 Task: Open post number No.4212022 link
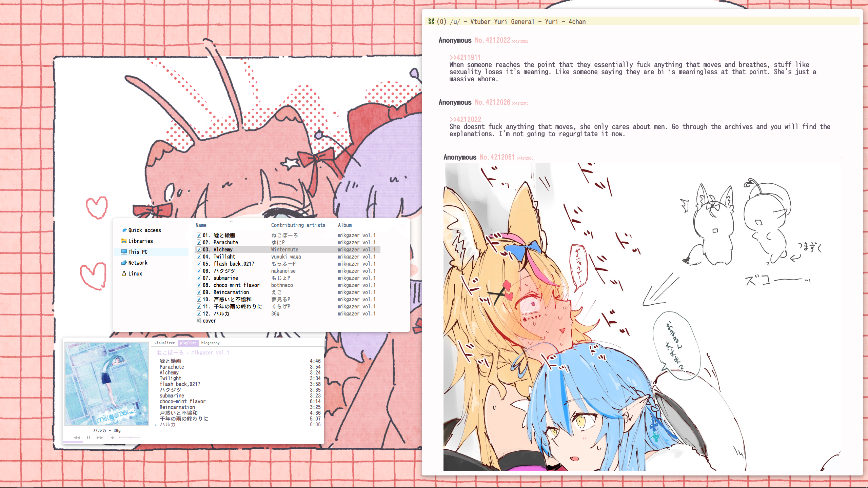click(492, 40)
